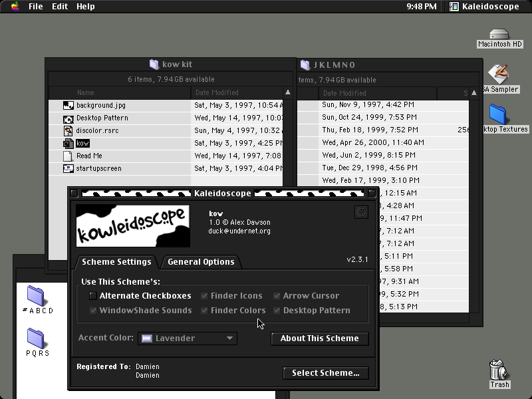Screen dimensions: 532x399
Task: Click the duck@undernet.org email text
Action: (239, 231)
